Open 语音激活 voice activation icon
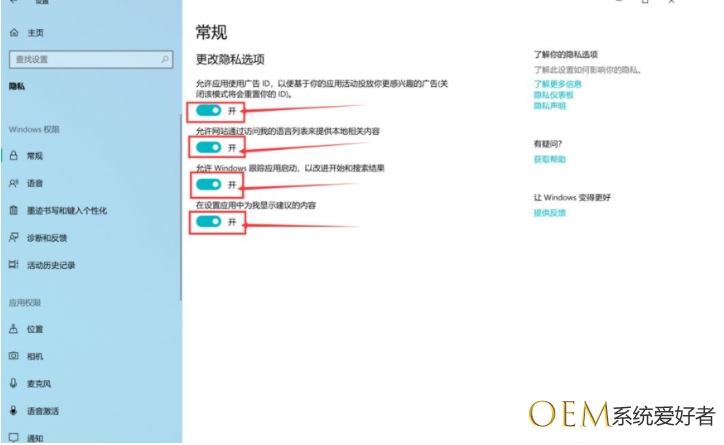Viewport: 724px width, 445px height. coord(14,411)
